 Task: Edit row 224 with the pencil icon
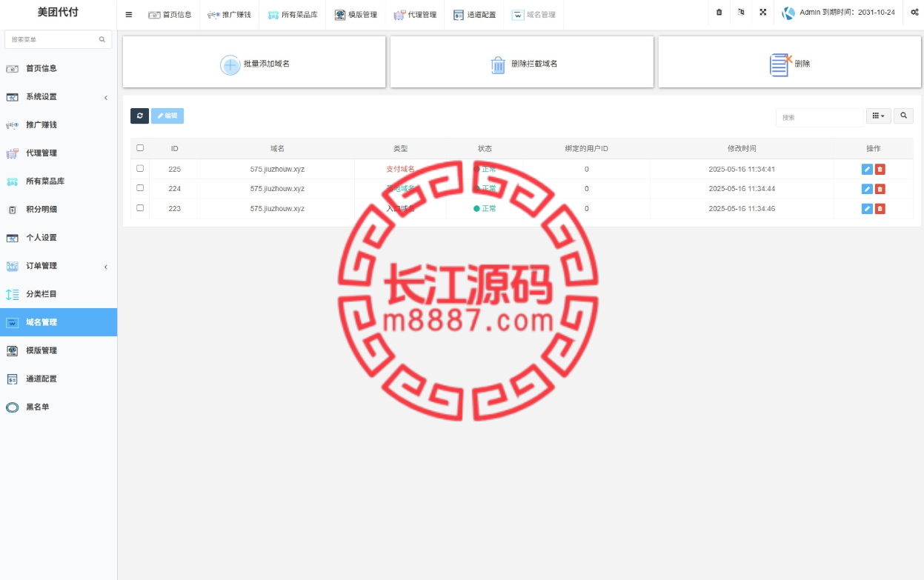click(x=867, y=189)
